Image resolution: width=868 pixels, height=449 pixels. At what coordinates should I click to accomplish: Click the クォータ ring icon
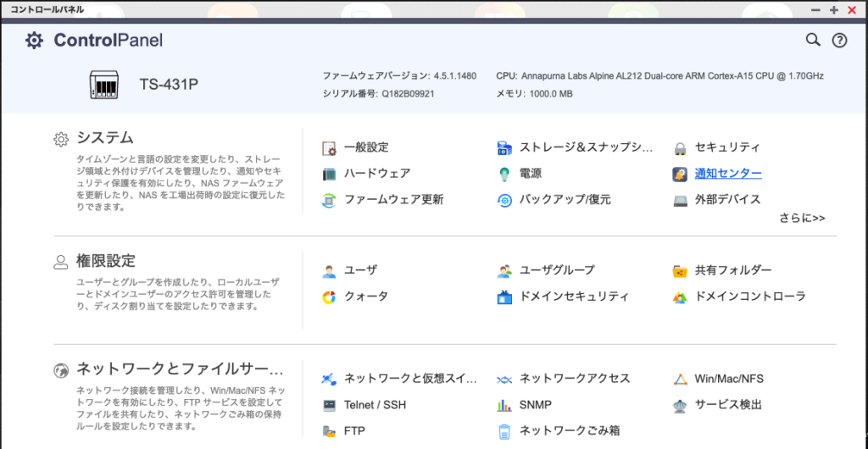[x=329, y=297]
